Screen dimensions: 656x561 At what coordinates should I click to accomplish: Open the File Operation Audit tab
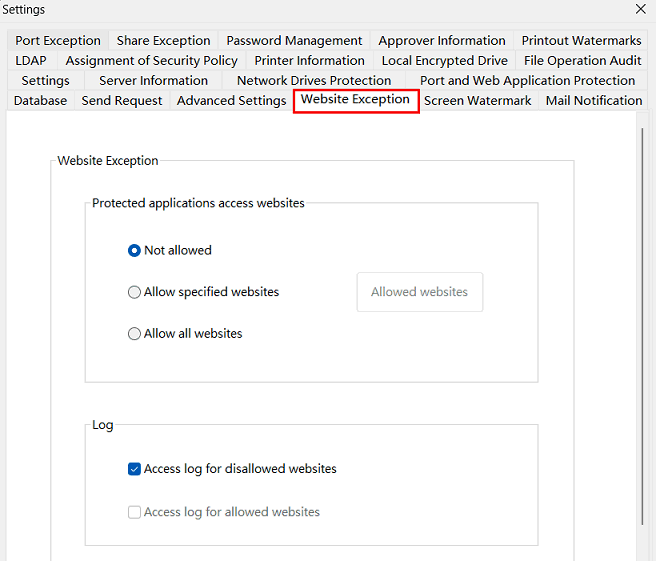point(582,61)
